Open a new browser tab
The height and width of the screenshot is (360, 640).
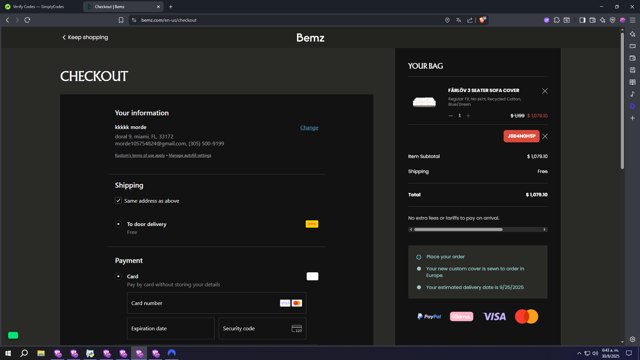pos(171,7)
